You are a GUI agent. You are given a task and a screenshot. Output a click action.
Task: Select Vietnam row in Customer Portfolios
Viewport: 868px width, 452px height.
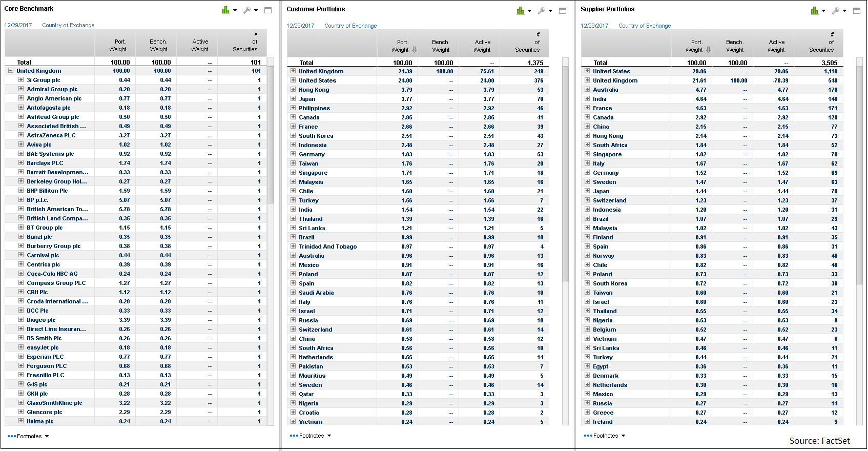pyautogui.click(x=418, y=422)
